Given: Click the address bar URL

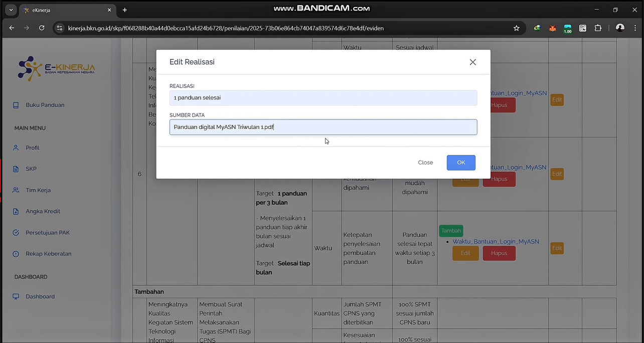Looking at the screenshot, I should point(226,28).
